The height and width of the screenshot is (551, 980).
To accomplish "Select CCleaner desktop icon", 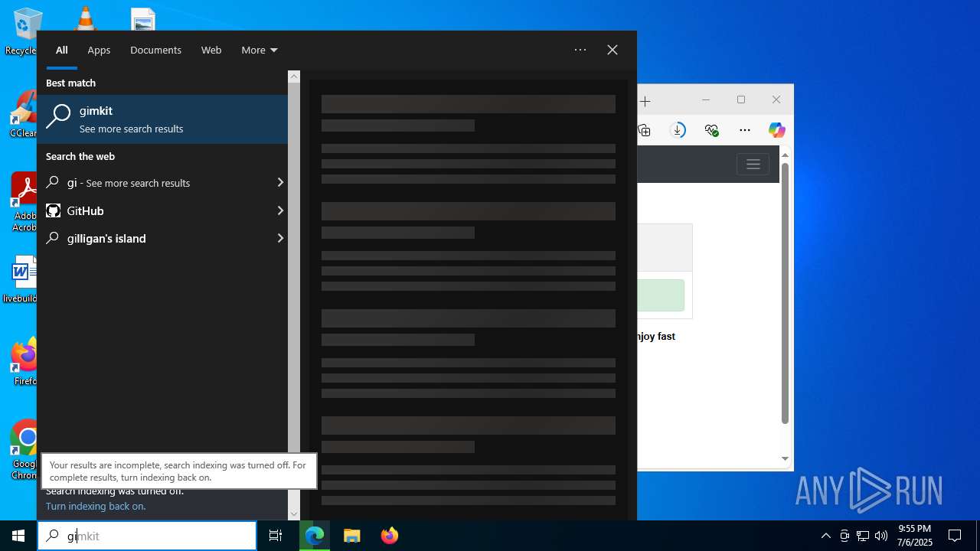I will 23,115.
